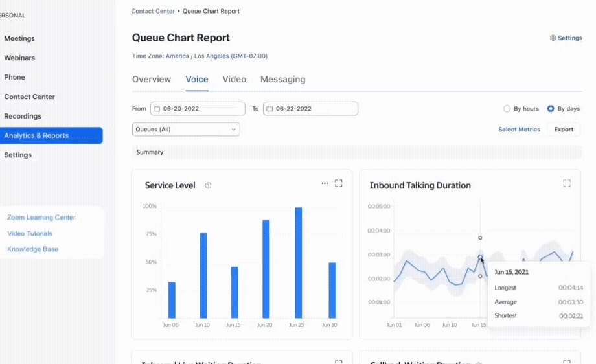Screen dimensions: 596x364
Task: Open Meetings in the sidebar
Action: pos(19,38)
